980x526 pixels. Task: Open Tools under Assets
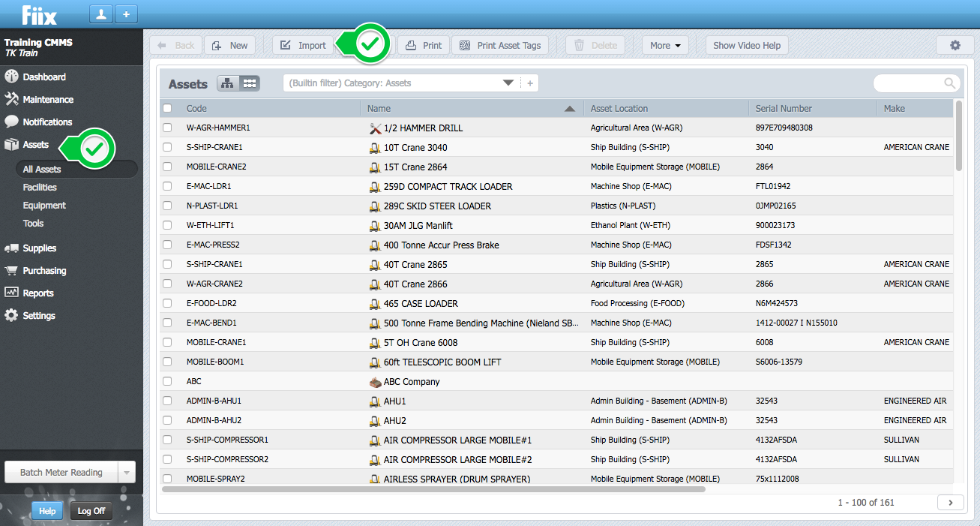pos(33,224)
